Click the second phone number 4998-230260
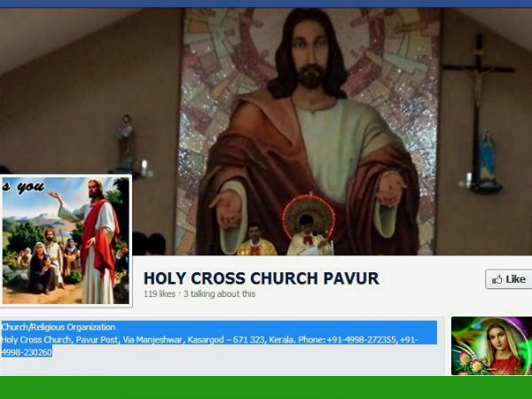532x399 pixels. 27,352
